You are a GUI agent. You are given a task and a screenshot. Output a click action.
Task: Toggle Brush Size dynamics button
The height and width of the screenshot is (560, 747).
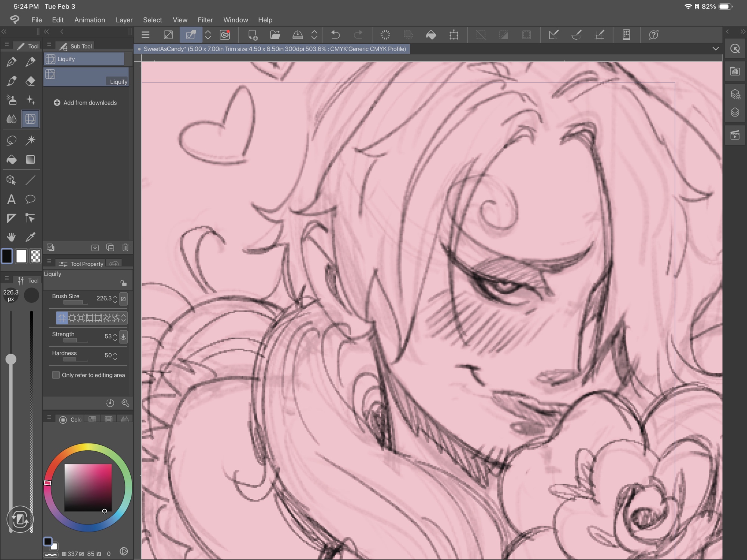tap(123, 299)
